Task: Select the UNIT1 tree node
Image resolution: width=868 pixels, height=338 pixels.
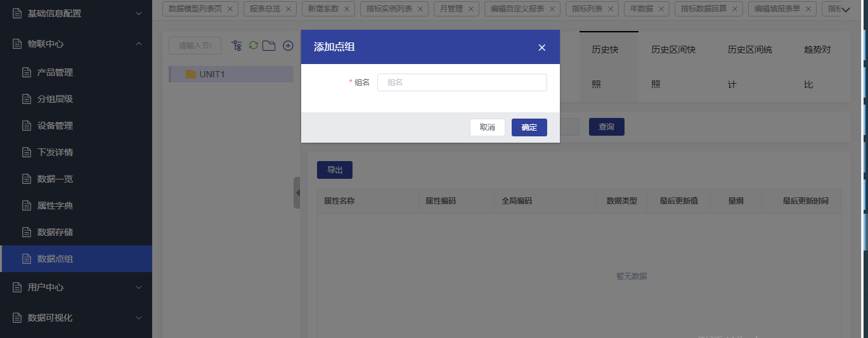Action: (x=212, y=74)
